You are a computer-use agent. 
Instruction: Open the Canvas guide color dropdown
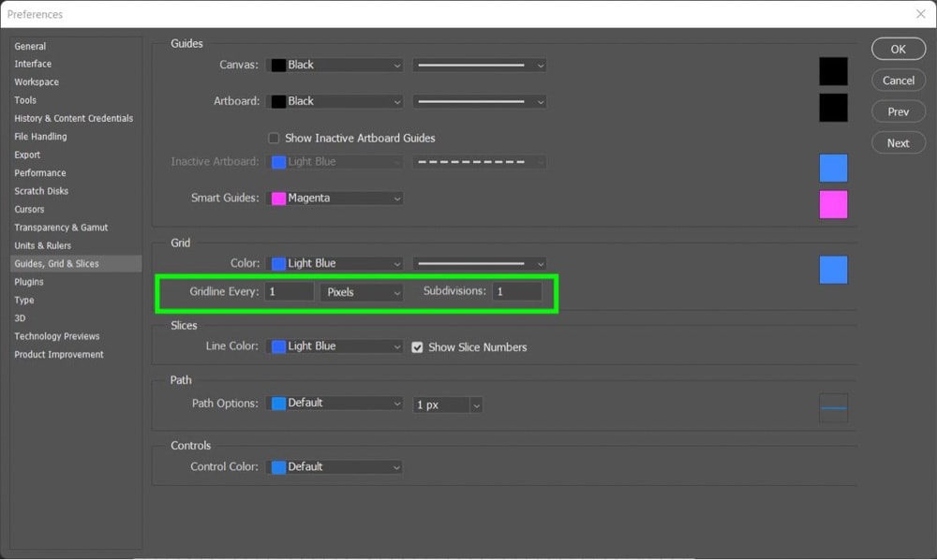[335, 65]
